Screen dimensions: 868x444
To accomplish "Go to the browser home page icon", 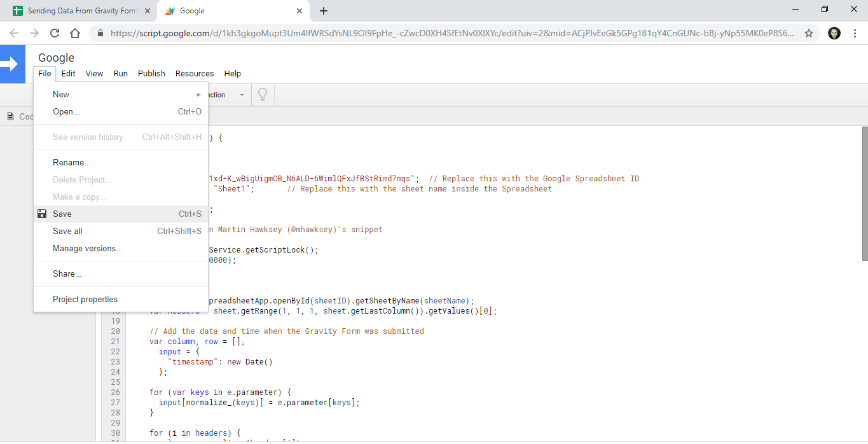I will click(x=75, y=33).
